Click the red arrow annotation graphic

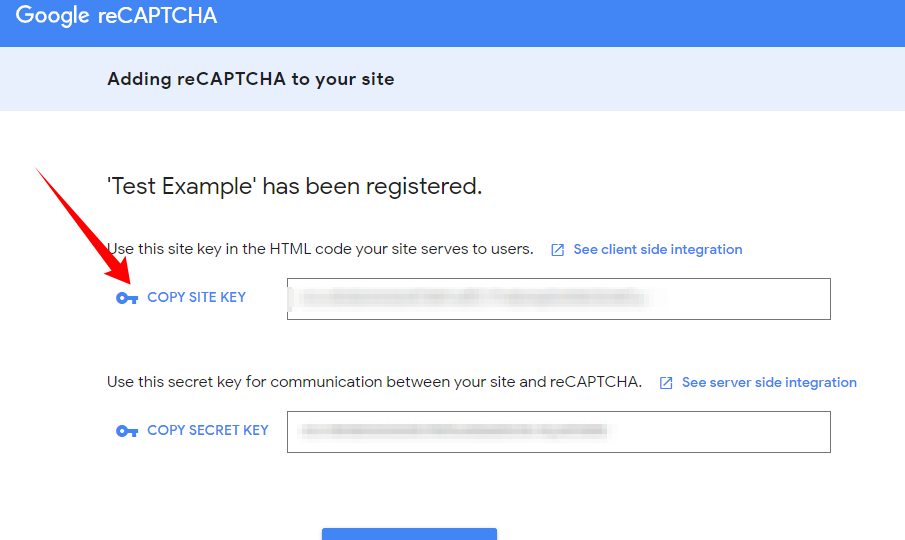85,227
